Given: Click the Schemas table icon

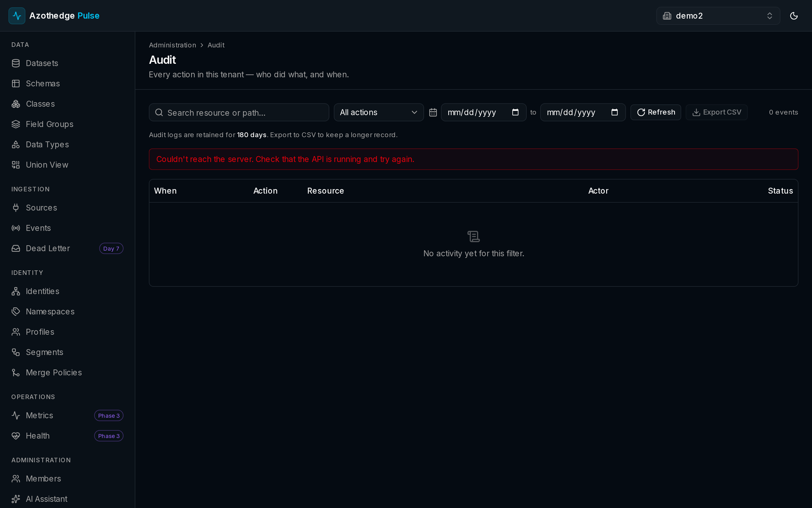Looking at the screenshot, I should click(x=16, y=83).
